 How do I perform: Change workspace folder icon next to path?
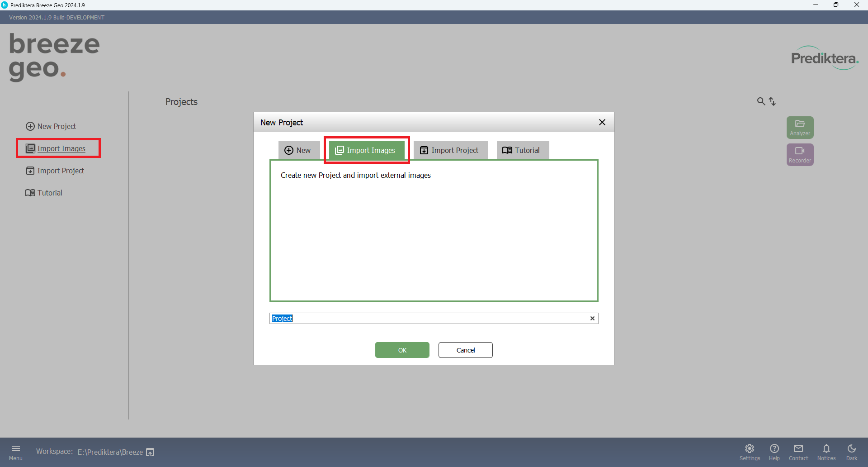tap(151, 452)
